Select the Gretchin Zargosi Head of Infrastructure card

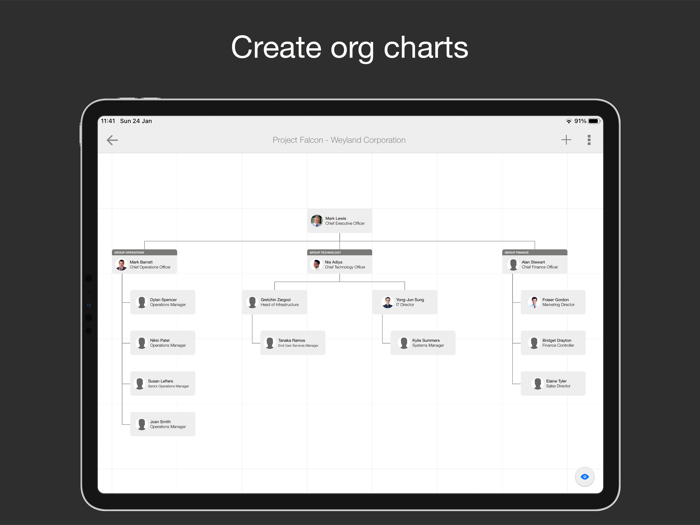pos(275,302)
